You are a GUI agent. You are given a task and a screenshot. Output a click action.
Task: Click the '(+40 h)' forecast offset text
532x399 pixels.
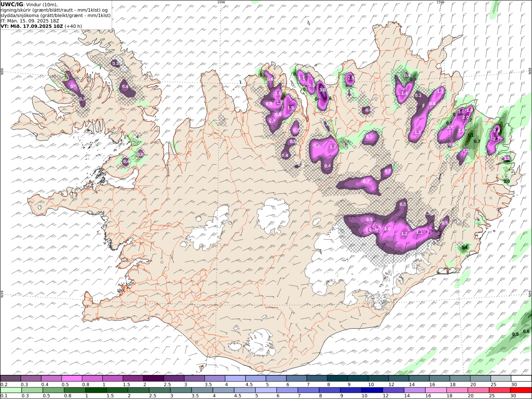click(73, 26)
